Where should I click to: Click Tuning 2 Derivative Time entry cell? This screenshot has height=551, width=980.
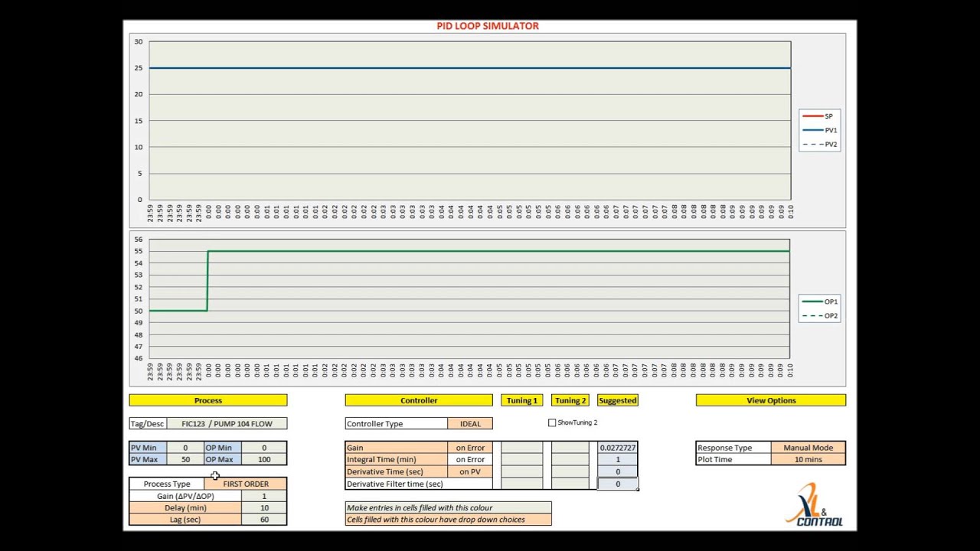pyautogui.click(x=570, y=471)
